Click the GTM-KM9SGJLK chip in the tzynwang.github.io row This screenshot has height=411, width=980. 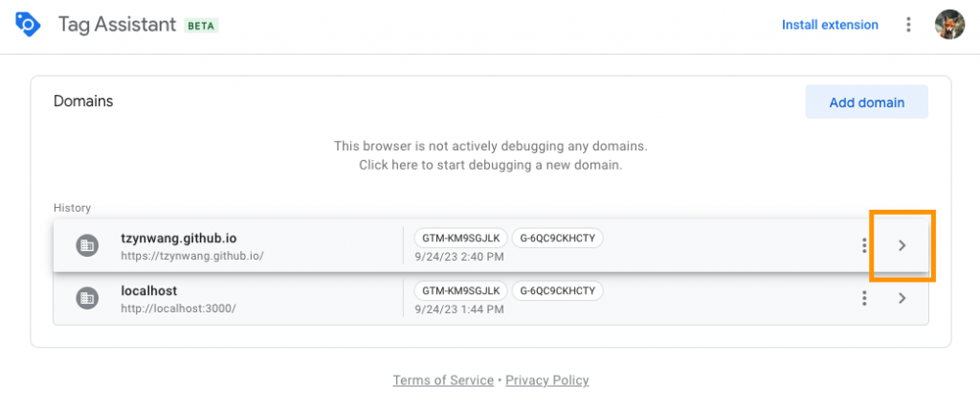coord(460,238)
